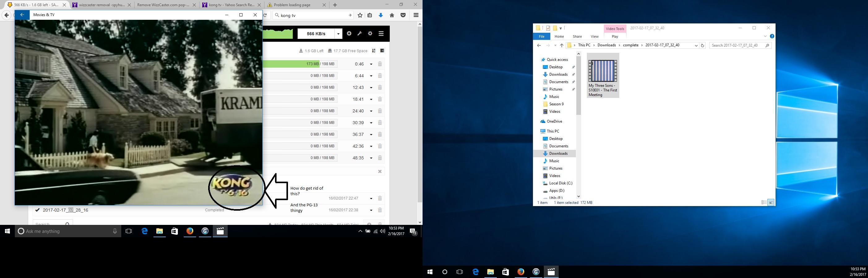Open new Firefox tab plus button
Screen dimensions: 868x278
[335, 5]
